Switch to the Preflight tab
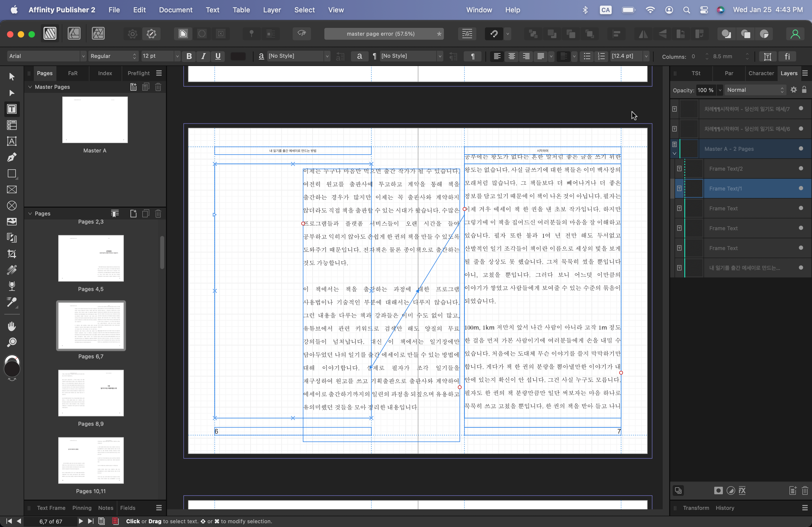 tap(139, 73)
